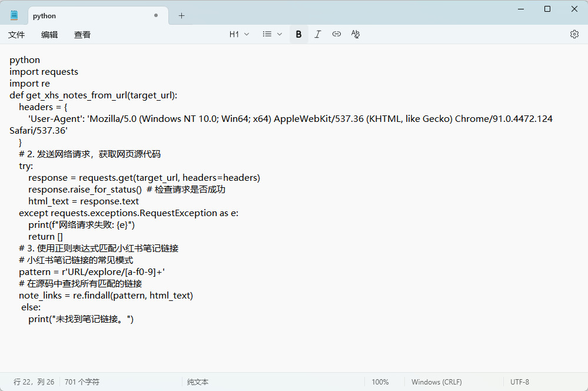Click Windows (CRLF) line ending indicator
This screenshot has height=391, width=588.
click(437, 382)
